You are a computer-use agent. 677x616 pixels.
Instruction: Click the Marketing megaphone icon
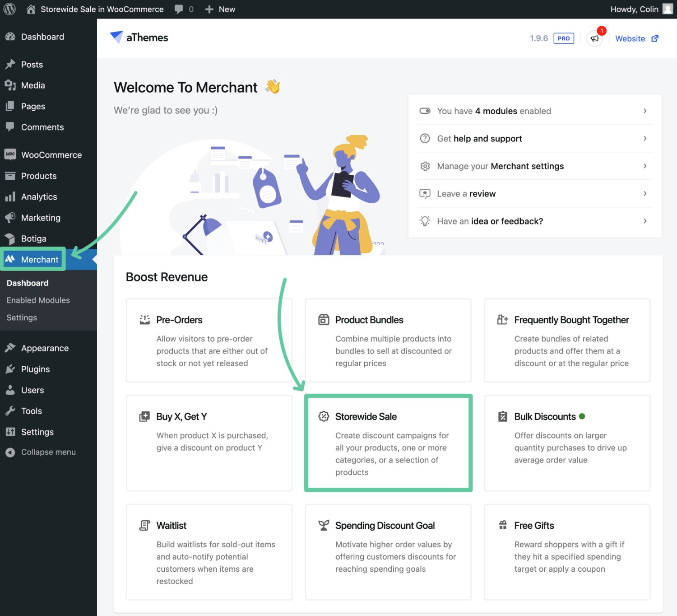click(10, 217)
